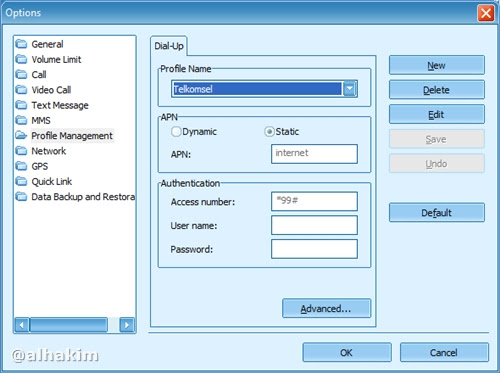The height and width of the screenshot is (373, 500).
Task: Click the Call folder icon
Action: 21,74
